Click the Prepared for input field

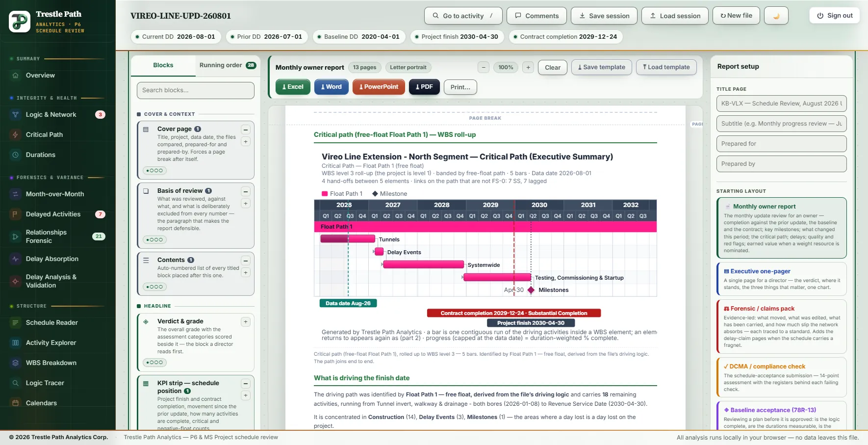[x=782, y=144]
